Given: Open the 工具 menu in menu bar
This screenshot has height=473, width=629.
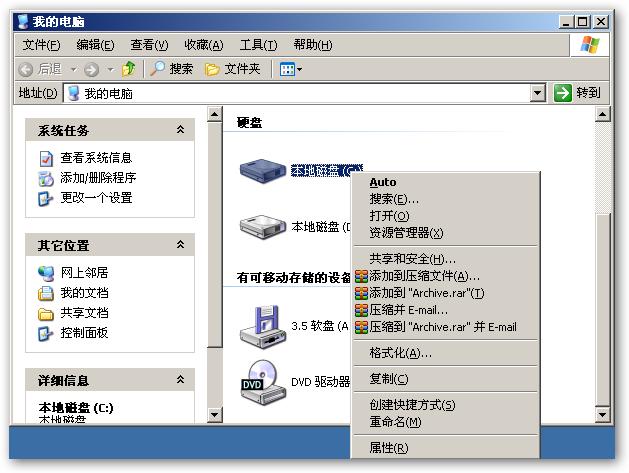Looking at the screenshot, I should click(257, 44).
